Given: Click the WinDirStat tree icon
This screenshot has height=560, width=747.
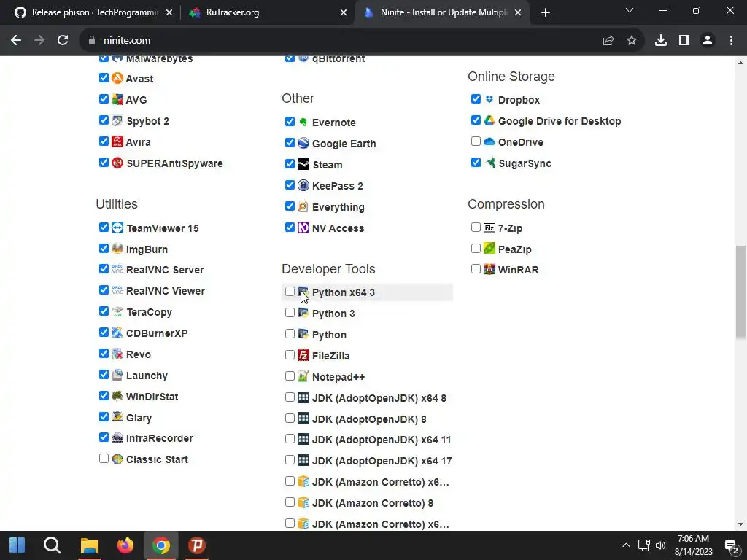Looking at the screenshot, I should [117, 396].
